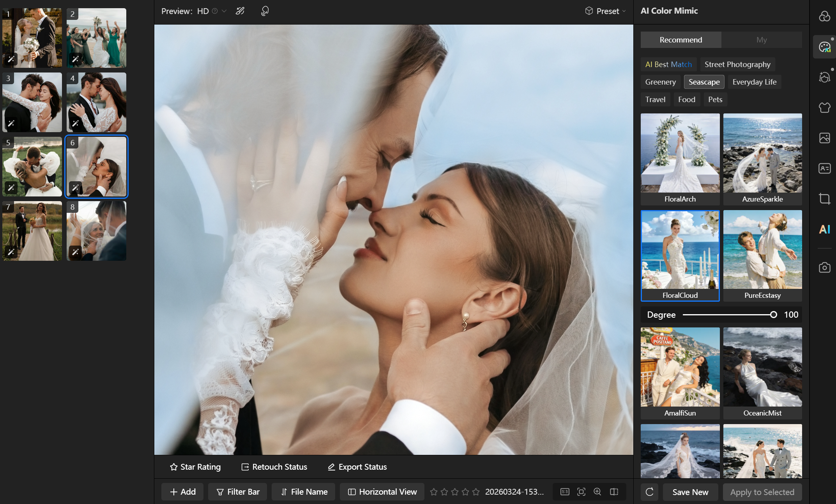Viewport: 836px width, 504px height.
Task: Open the Horizontal View layout selector
Action: pyautogui.click(x=382, y=492)
